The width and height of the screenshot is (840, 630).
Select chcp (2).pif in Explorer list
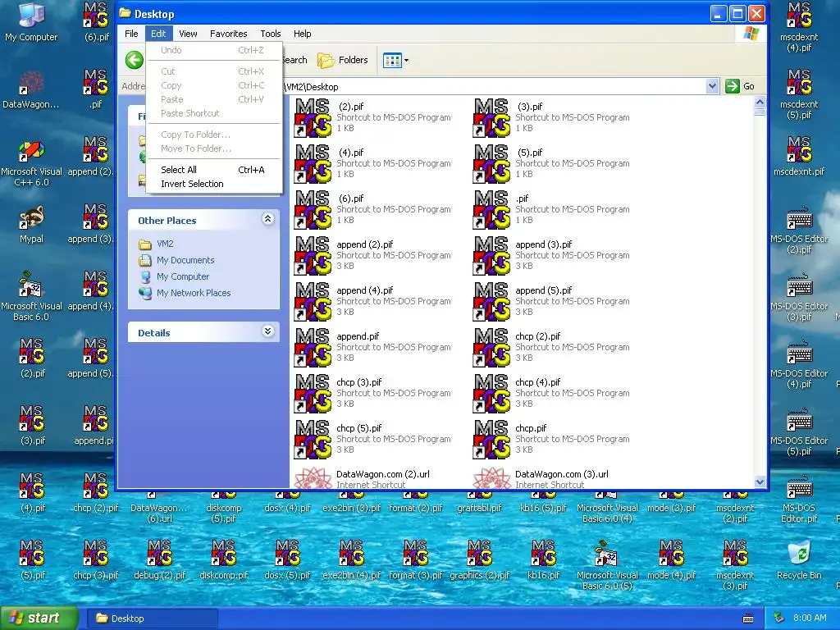[552, 347]
